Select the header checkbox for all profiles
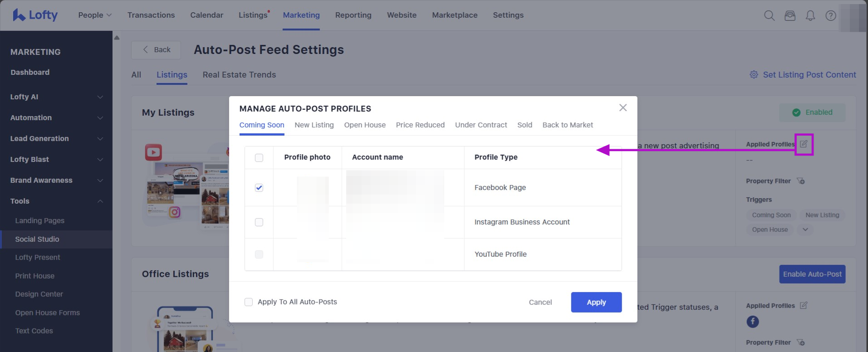This screenshot has width=868, height=352. tap(259, 158)
